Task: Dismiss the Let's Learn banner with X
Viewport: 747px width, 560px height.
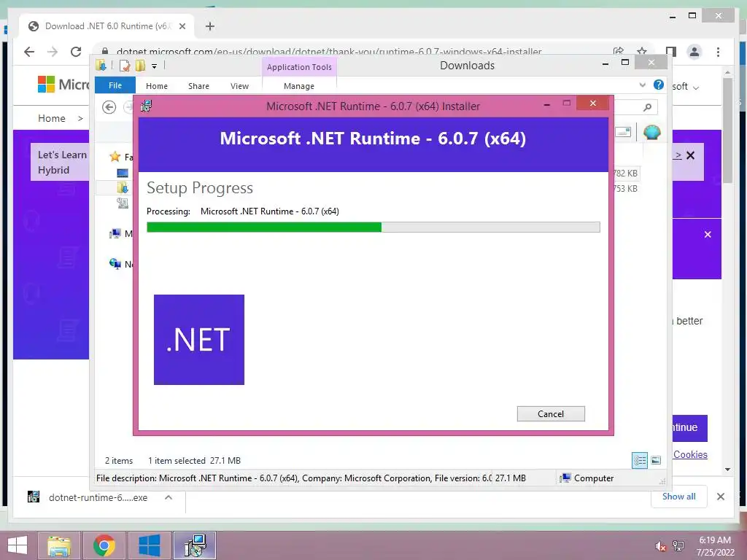Action: 690,155
